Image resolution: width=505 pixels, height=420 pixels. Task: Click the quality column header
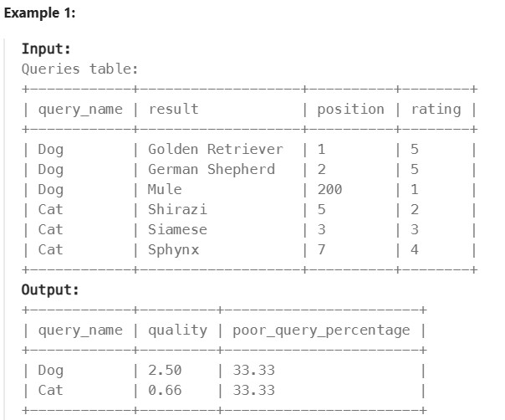[177, 330]
